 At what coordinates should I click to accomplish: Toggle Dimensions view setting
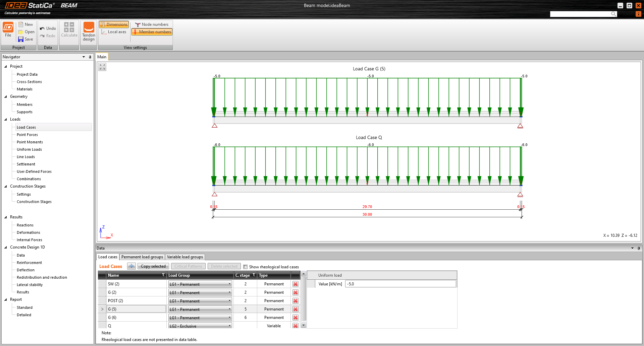[x=114, y=24]
